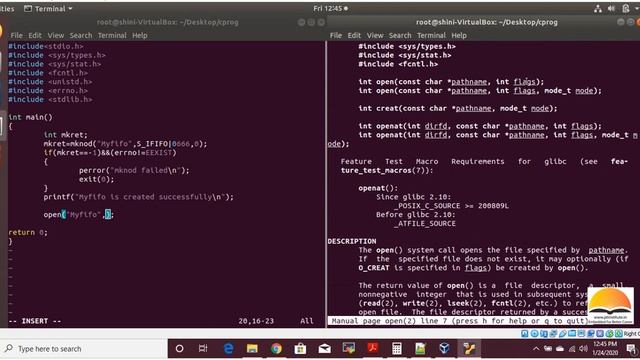Screen dimensions: 640x360
Task: Click the Windows search box
Action: tap(84, 349)
